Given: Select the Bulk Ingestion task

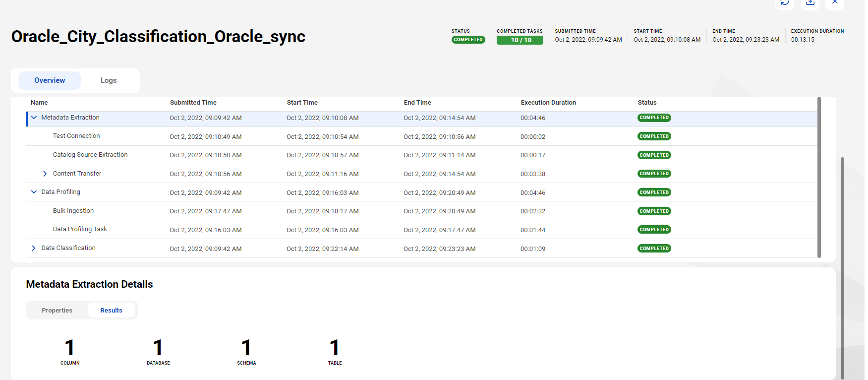Looking at the screenshot, I should click(73, 211).
